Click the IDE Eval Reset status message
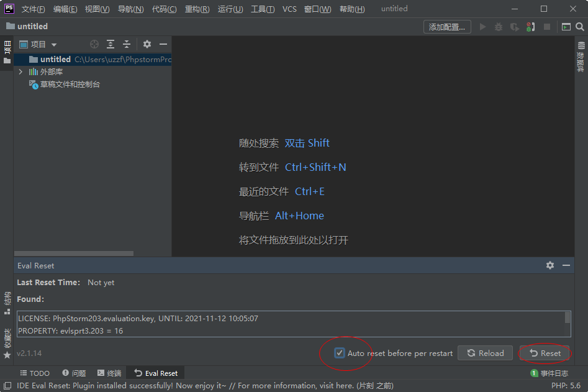588x392 pixels. click(205, 386)
